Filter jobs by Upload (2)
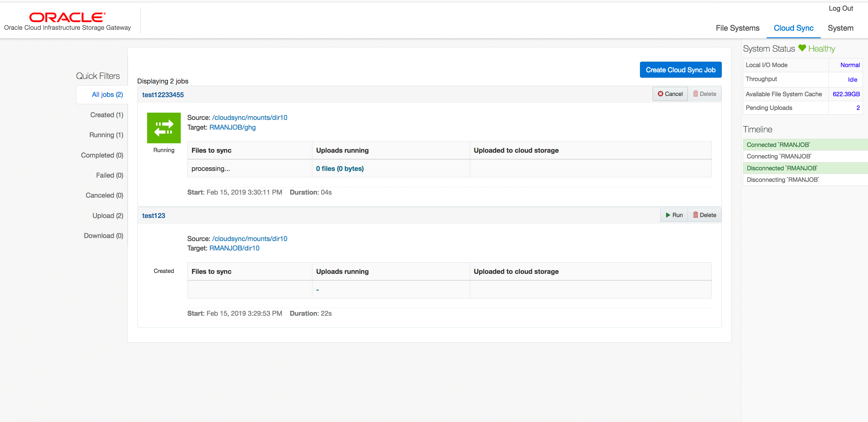This screenshot has width=868, height=422. [108, 216]
